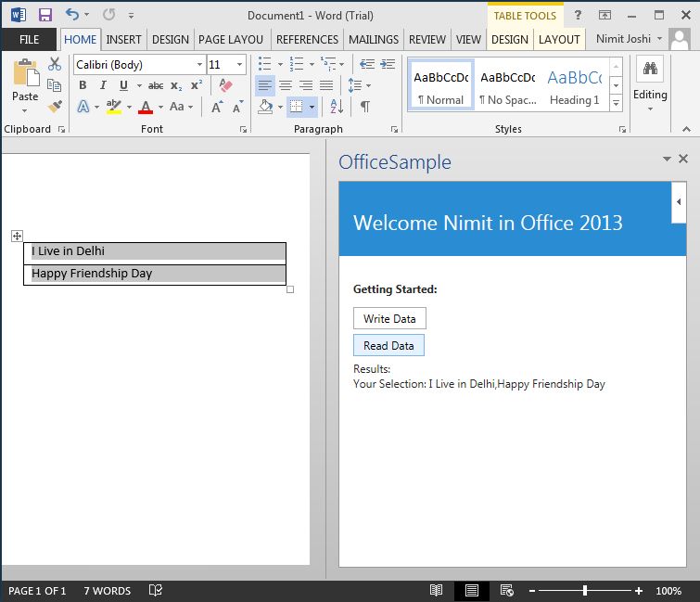The width and height of the screenshot is (700, 602).
Task: Toggle Underline formatting
Action: (123, 85)
